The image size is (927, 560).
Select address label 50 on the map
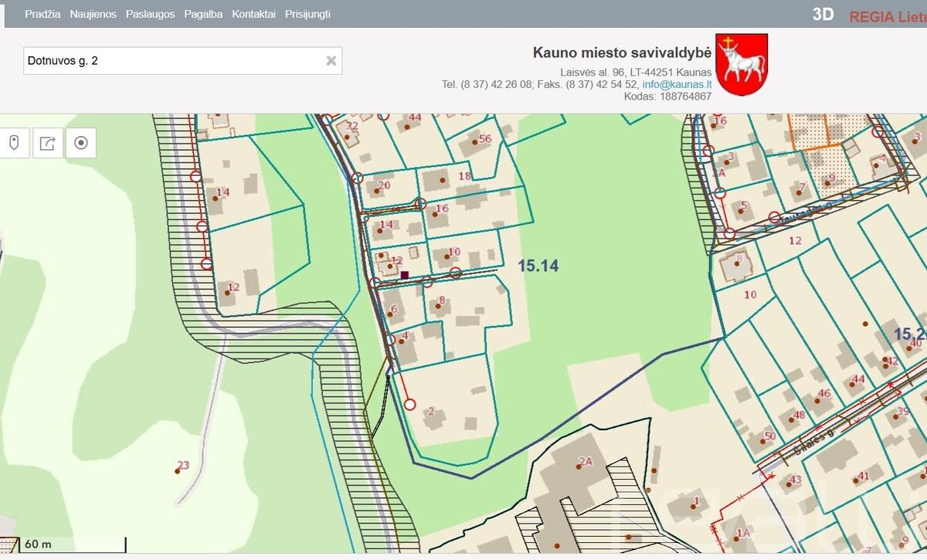(769, 436)
